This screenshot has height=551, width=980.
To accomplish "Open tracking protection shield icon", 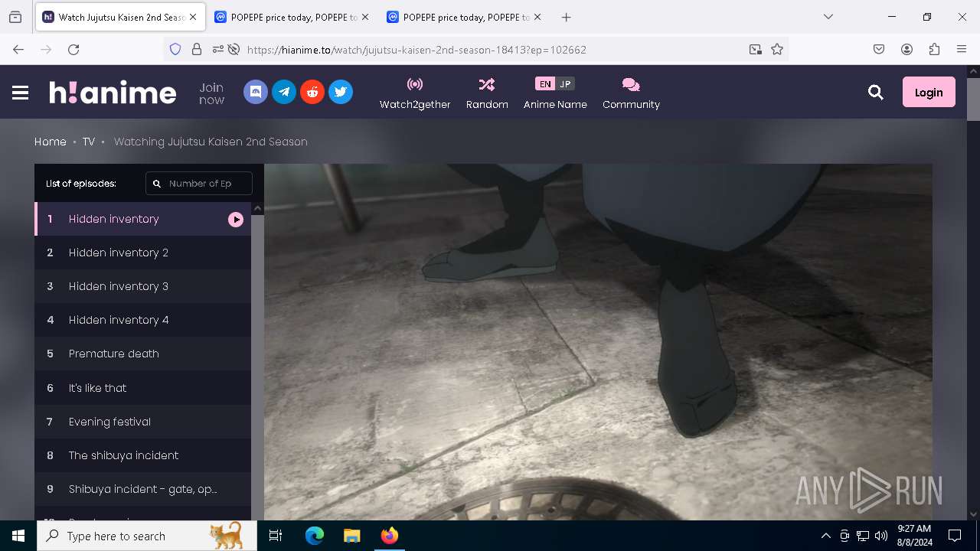I will 175,49.
